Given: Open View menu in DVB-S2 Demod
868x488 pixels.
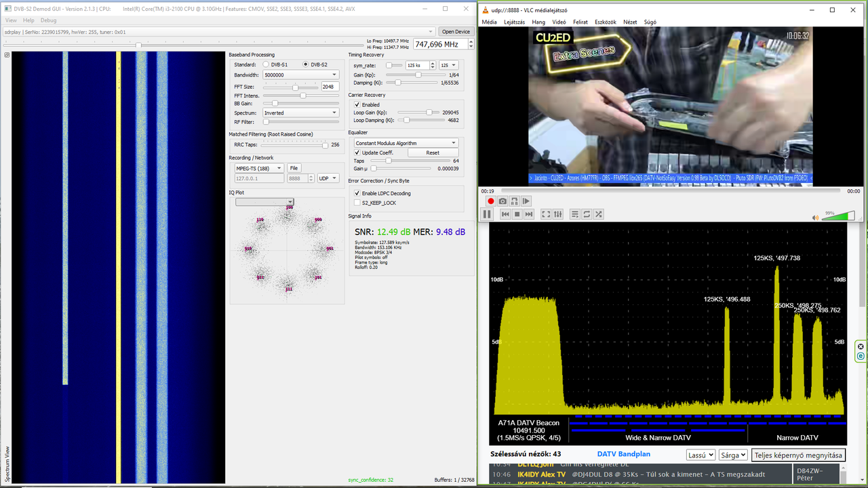Looking at the screenshot, I should 11,20.
